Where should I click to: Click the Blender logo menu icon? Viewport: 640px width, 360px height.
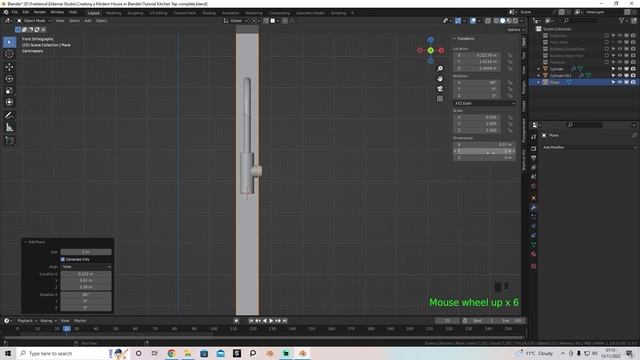pos(6,12)
